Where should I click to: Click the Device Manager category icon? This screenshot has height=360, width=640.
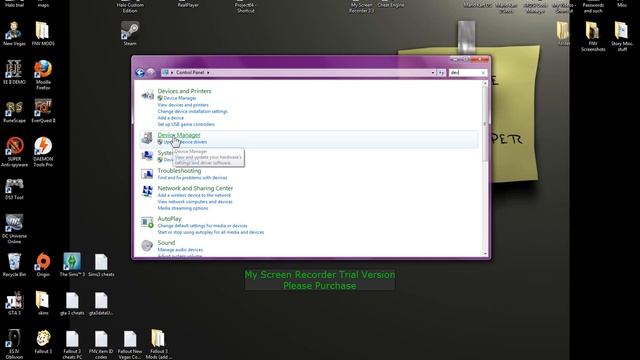tap(147, 138)
